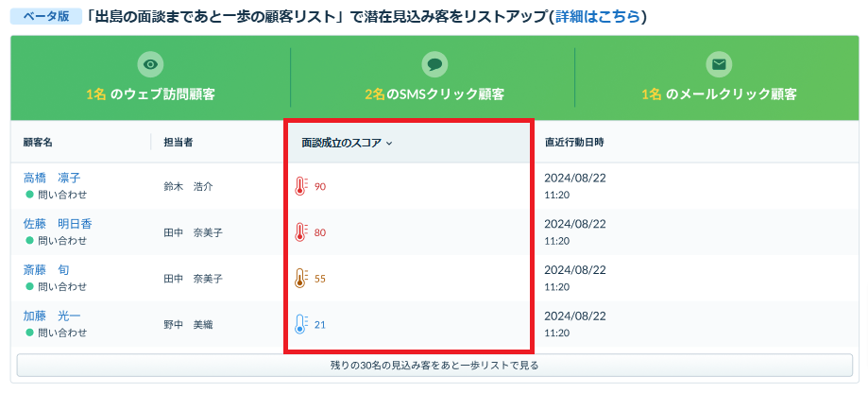Viewport: 868px width, 393px height.
Task: Click the 直近行動日時 column header
Action: pyautogui.click(x=574, y=143)
